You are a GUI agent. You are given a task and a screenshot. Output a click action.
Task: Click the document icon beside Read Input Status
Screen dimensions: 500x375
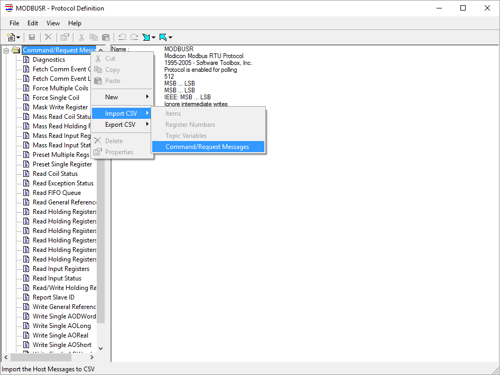click(26, 278)
